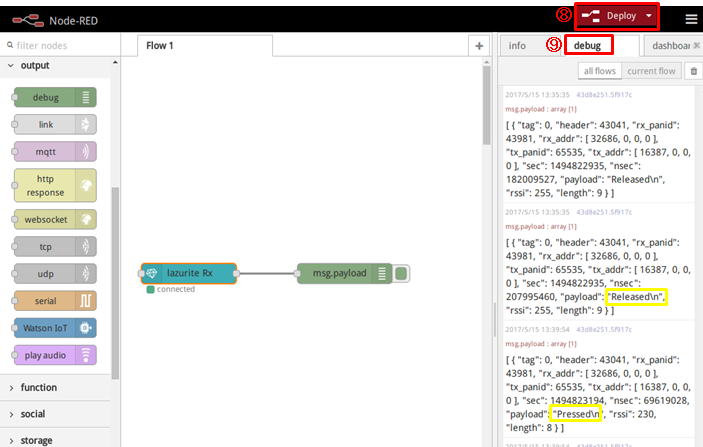Expand the social palette category

(56, 414)
